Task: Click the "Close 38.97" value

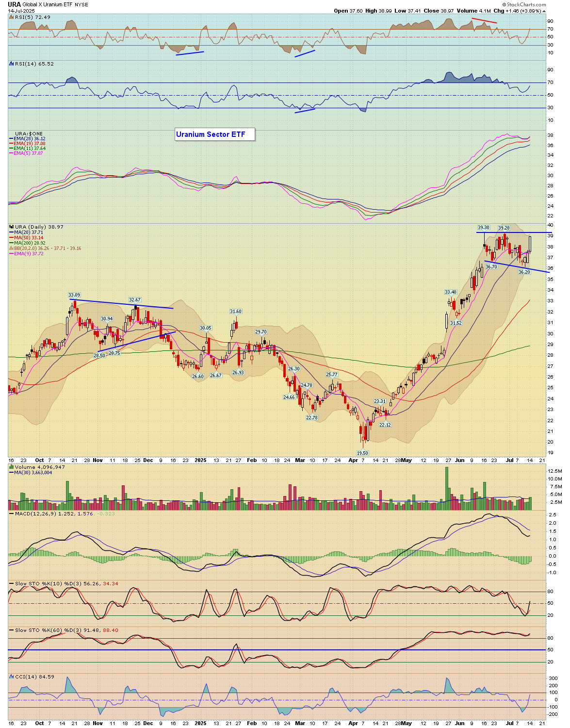Action: [x=439, y=11]
